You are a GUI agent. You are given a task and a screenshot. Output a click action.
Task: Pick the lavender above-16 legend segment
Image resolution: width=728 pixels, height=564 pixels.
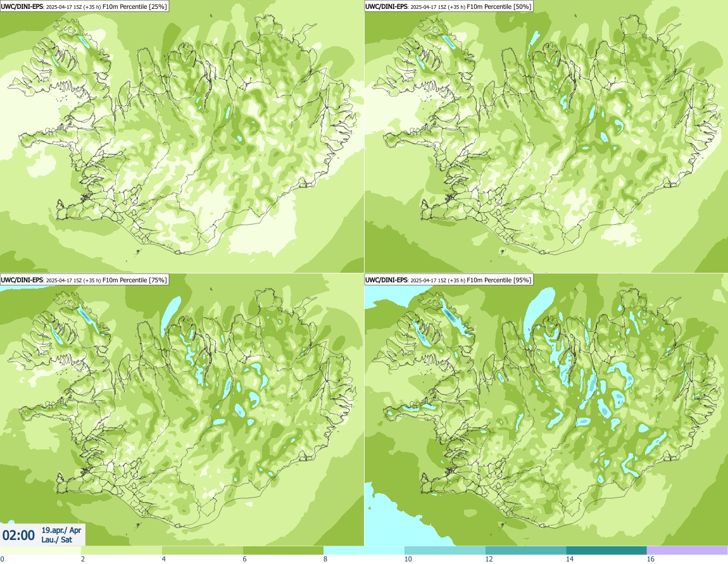click(687, 551)
